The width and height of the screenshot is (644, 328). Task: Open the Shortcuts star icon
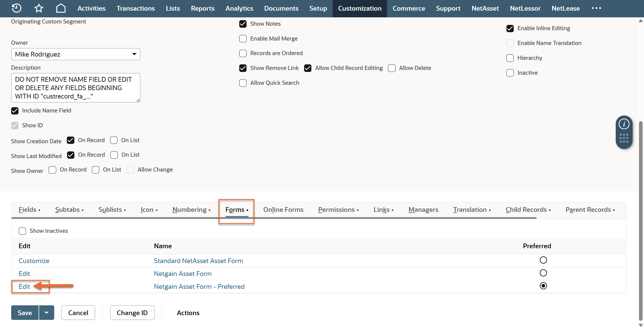click(x=39, y=8)
